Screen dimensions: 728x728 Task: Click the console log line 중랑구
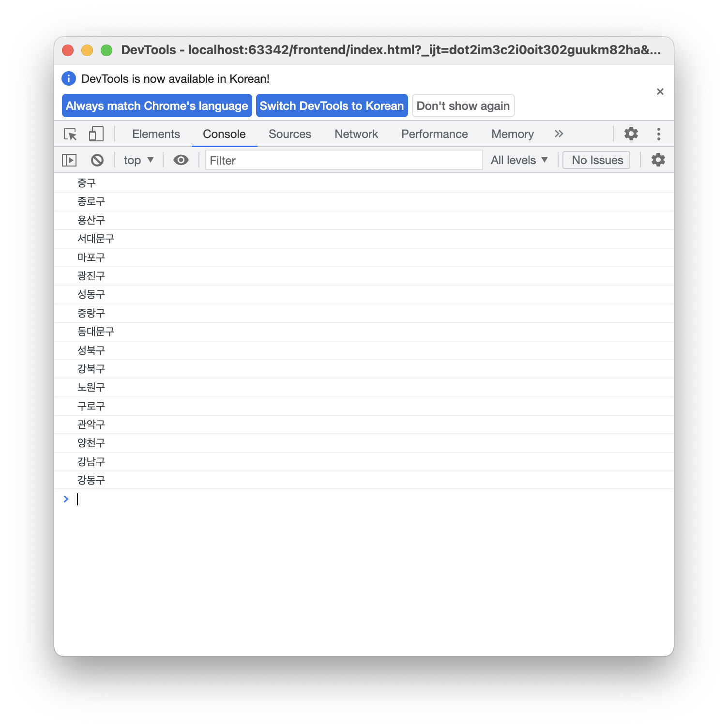(364, 313)
